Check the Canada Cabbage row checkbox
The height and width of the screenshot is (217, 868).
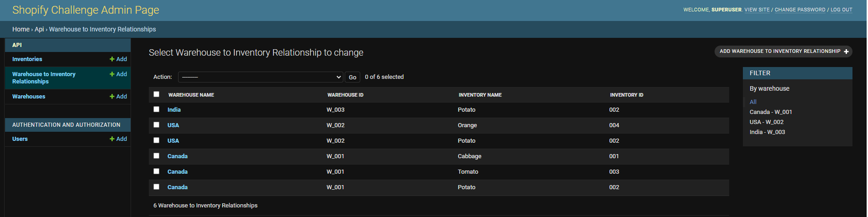click(157, 156)
